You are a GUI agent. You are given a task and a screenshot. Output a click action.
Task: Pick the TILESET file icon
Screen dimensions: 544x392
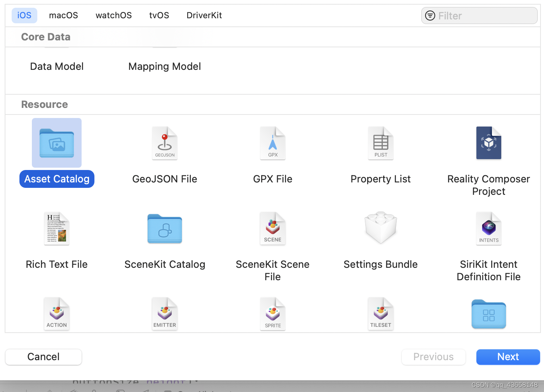tap(381, 314)
